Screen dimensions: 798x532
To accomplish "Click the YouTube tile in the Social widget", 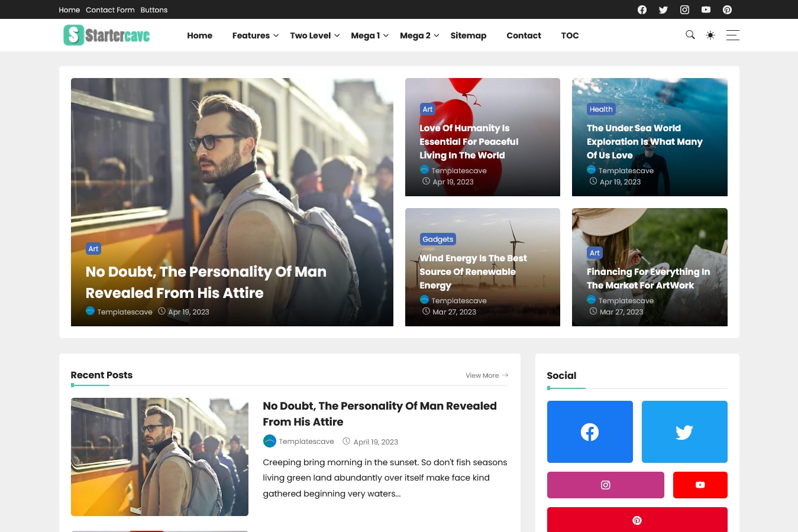I will point(700,485).
